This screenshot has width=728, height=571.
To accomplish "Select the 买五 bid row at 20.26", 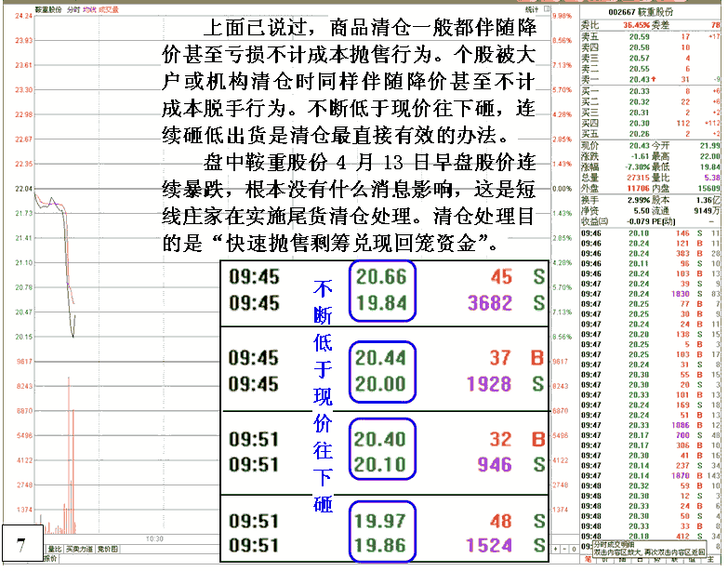I will click(650, 134).
